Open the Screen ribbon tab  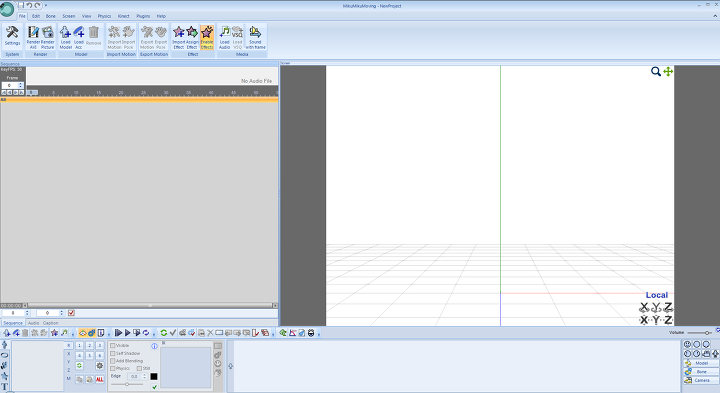tap(69, 16)
